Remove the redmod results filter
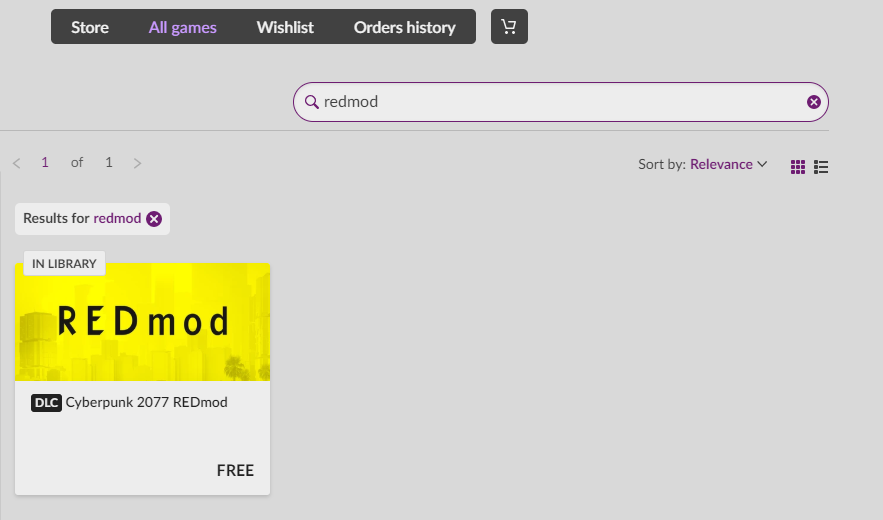This screenshot has height=520, width=883. tap(154, 219)
